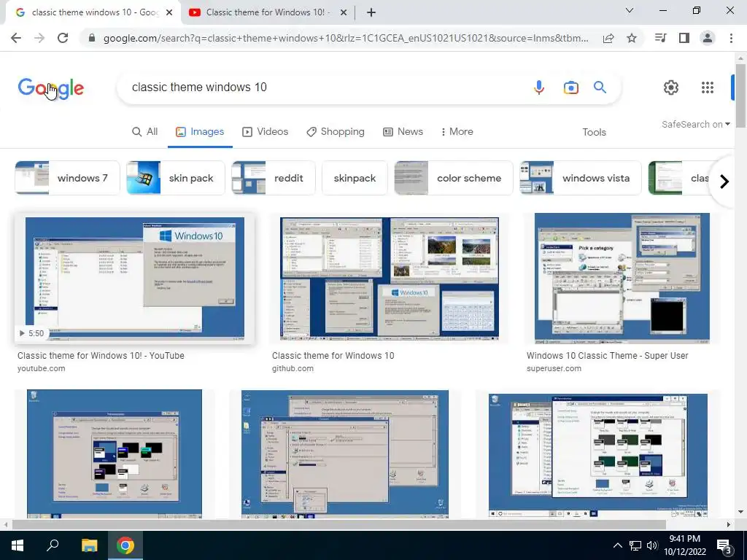The width and height of the screenshot is (747, 560).
Task: Open the middle thumbnail in second row
Action: tap(345, 454)
